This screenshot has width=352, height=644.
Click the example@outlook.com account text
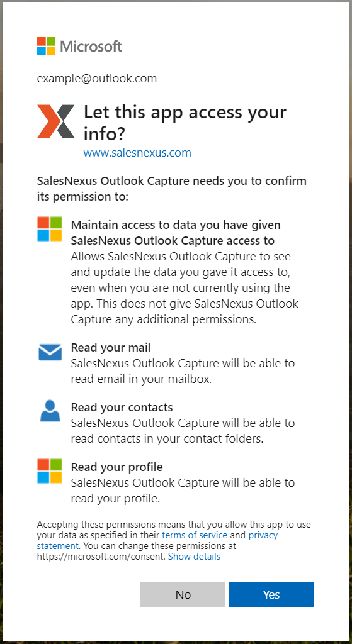click(x=97, y=79)
